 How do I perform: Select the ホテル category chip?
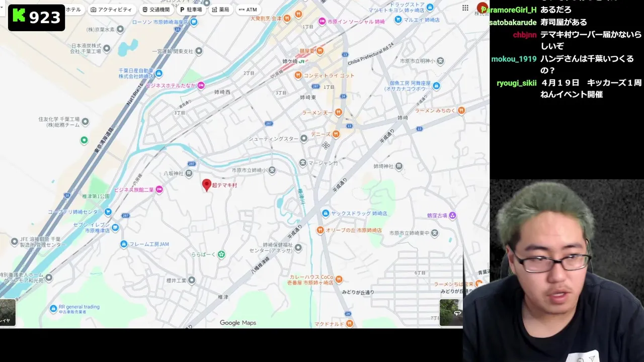tap(73, 10)
